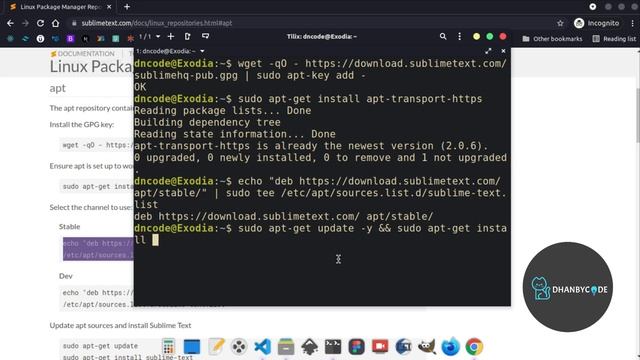Close the Linux Package Manager Repo tab

point(109,7)
